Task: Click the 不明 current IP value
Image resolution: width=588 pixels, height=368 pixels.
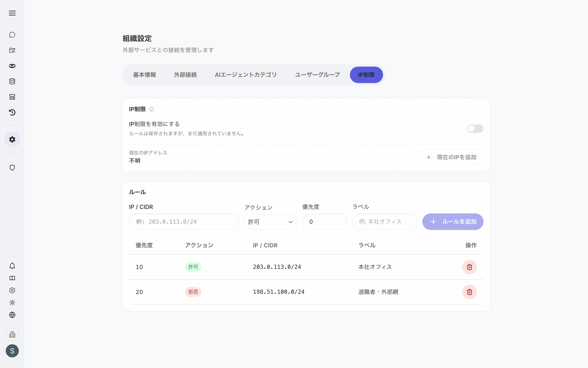Action: click(135, 161)
